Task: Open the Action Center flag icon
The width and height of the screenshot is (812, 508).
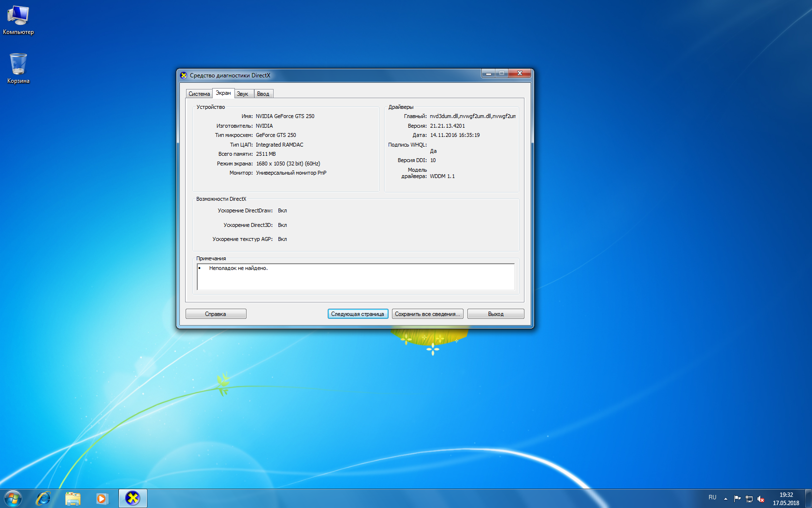Action: [x=737, y=499]
